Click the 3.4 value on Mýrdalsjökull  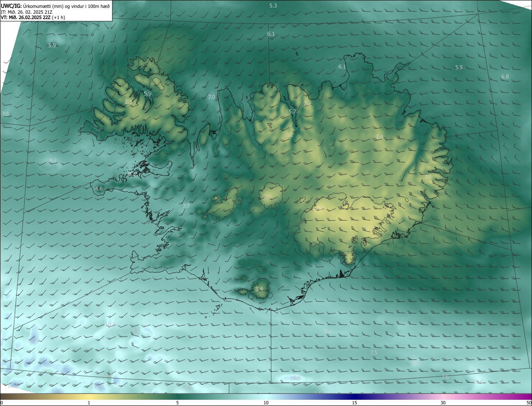click(259, 289)
